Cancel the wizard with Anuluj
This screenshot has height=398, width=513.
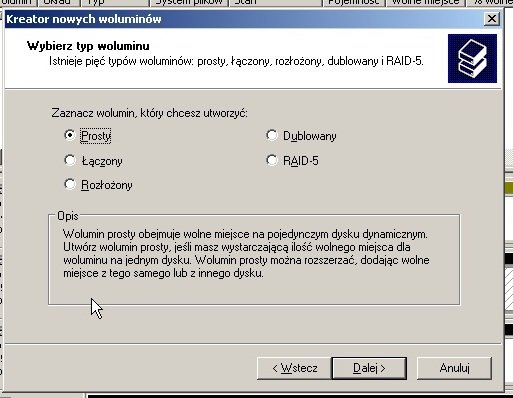click(x=454, y=368)
